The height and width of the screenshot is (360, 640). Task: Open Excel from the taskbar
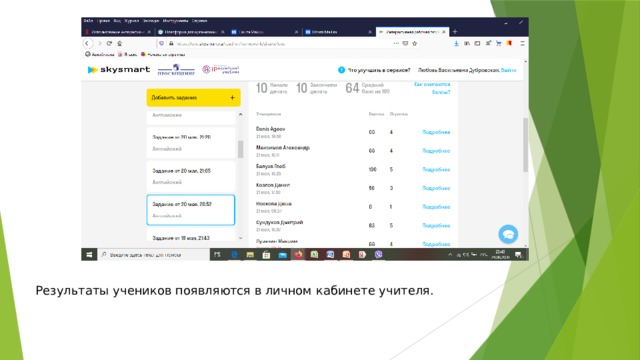[314, 255]
